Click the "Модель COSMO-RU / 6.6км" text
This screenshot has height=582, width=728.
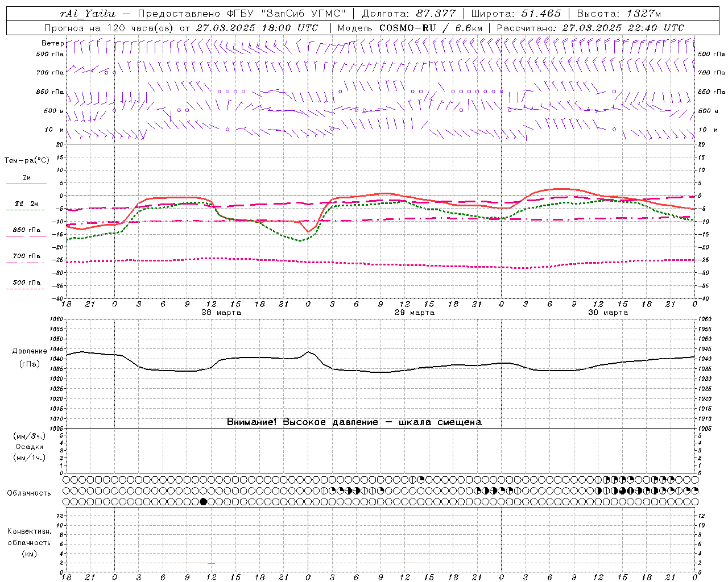(409, 28)
